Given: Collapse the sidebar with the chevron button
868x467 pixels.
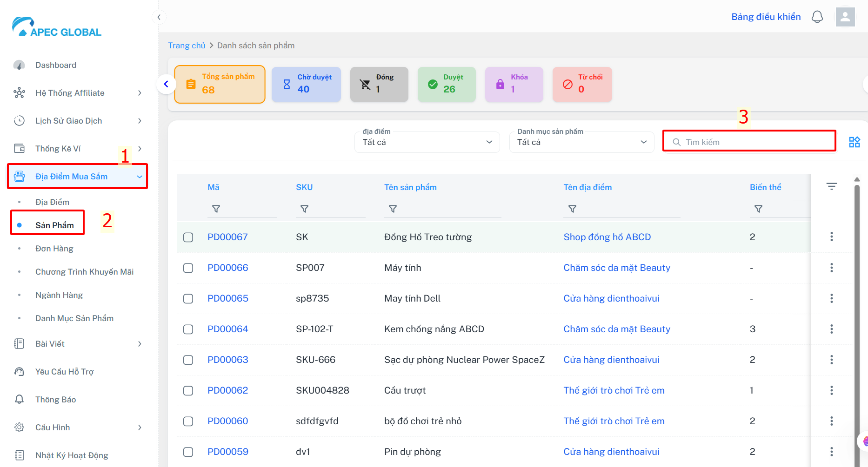Looking at the screenshot, I should (x=159, y=17).
